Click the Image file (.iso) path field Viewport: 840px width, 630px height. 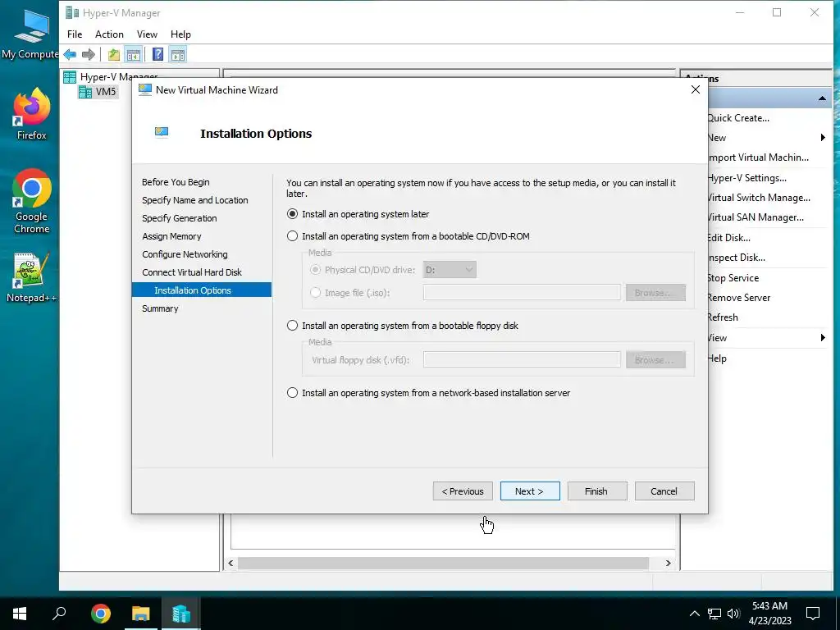(x=522, y=293)
